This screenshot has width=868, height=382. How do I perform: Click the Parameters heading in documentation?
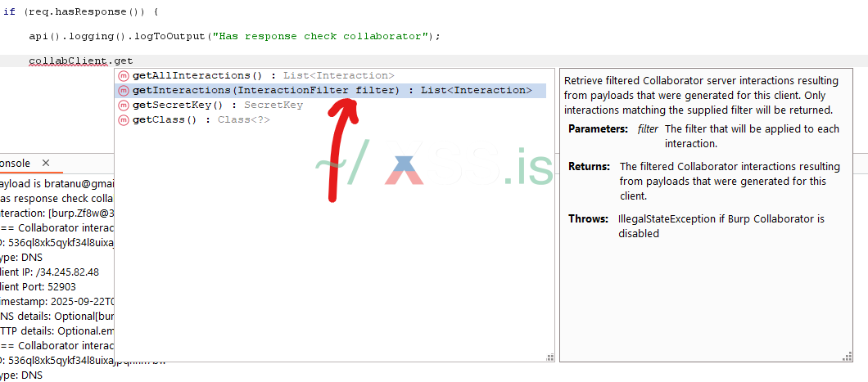[x=598, y=128]
